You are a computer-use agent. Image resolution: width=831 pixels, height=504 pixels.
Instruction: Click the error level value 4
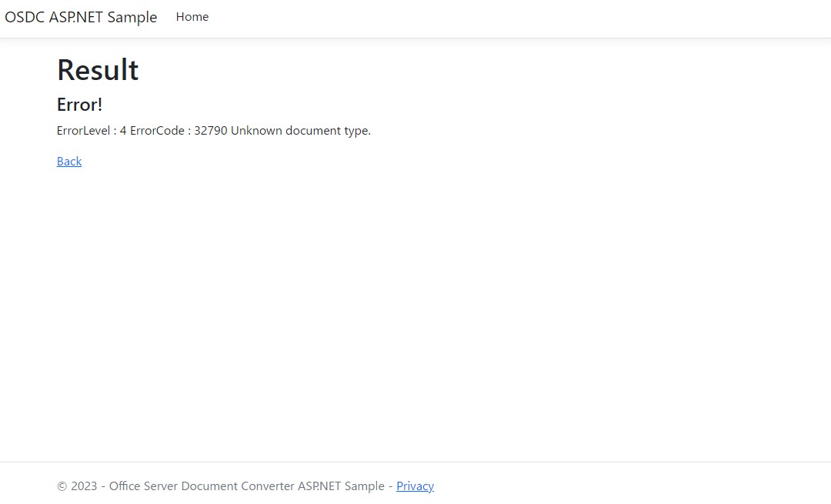coord(123,131)
